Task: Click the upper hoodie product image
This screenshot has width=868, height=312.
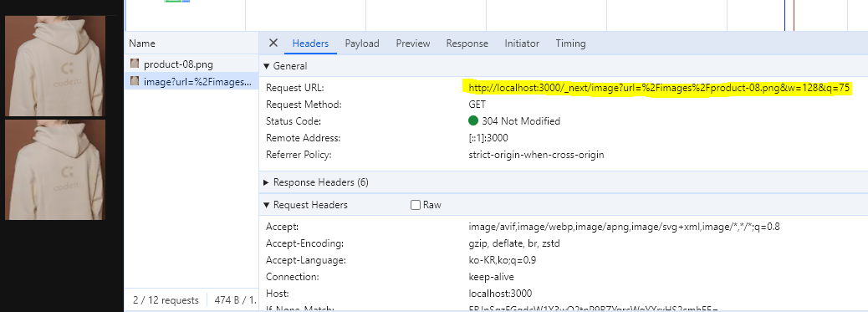Action: click(55, 66)
